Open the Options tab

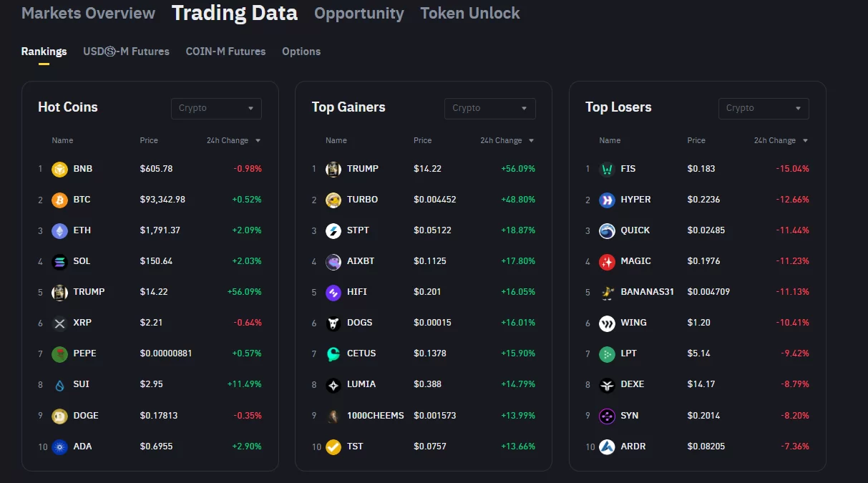pos(301,52)
